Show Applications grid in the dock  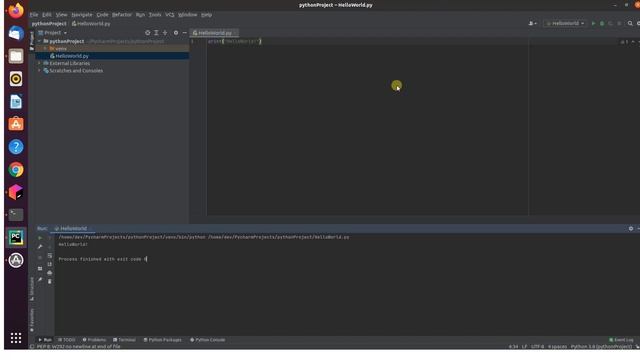coord(16,338)
